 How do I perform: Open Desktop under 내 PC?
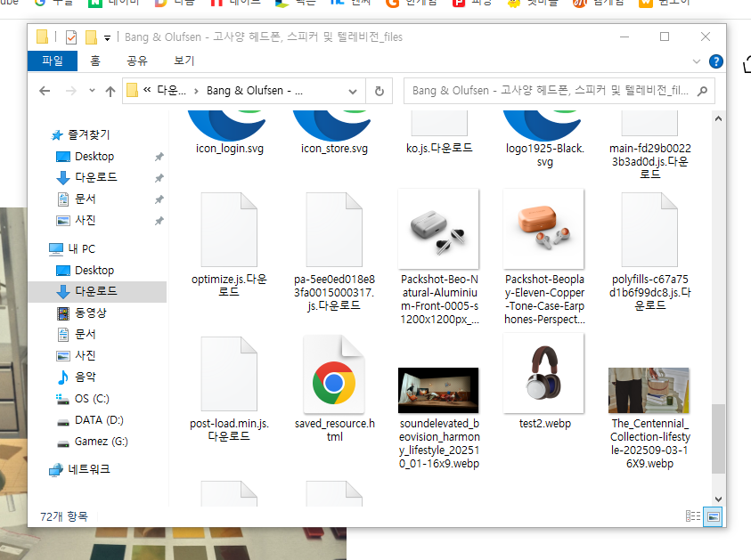coord(94,271)
